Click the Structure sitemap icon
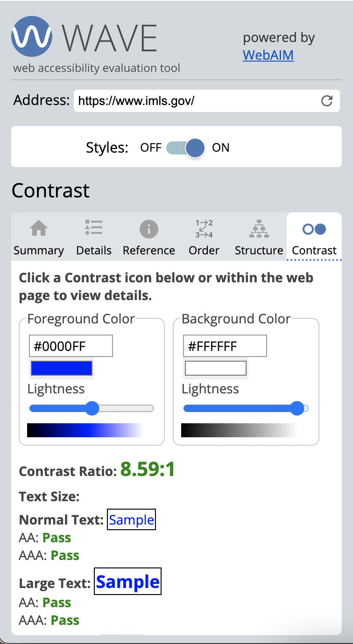 (259, 229)
